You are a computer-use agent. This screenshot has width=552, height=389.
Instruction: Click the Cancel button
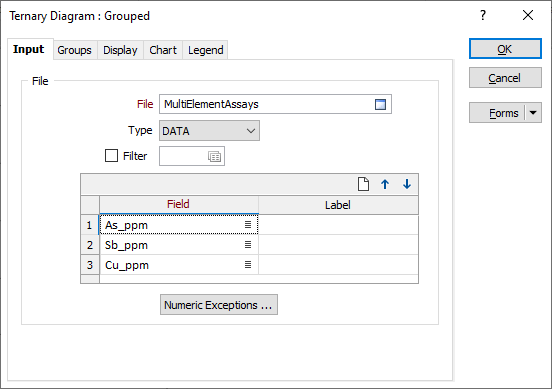(505, 78)
